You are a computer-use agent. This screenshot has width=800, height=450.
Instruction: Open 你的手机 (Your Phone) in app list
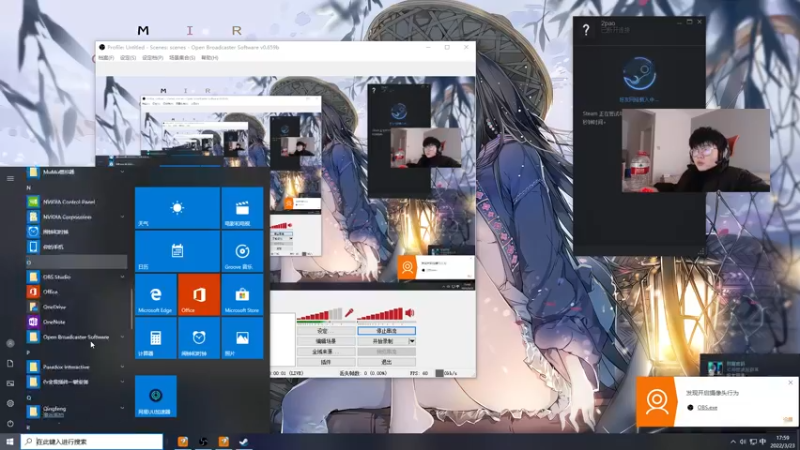click(77, 247)
